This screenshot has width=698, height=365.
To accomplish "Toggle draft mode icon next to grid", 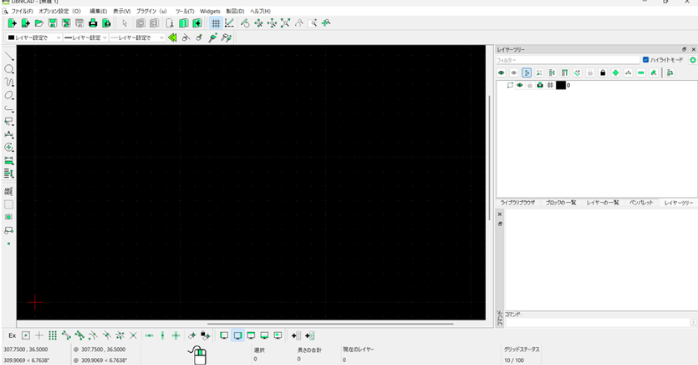I will pyautogui.click(x=229, y=23).
